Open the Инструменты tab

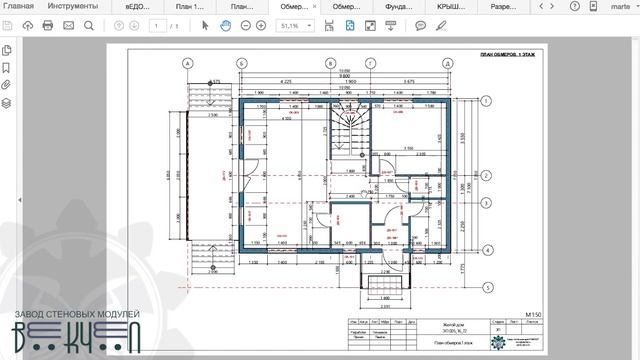[x=73, y=6]
